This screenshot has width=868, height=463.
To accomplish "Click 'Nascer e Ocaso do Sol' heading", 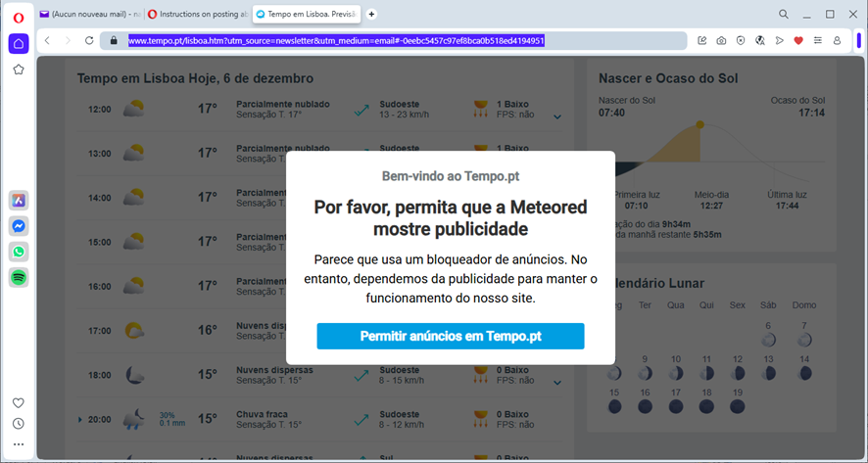I will coord(668,78).
